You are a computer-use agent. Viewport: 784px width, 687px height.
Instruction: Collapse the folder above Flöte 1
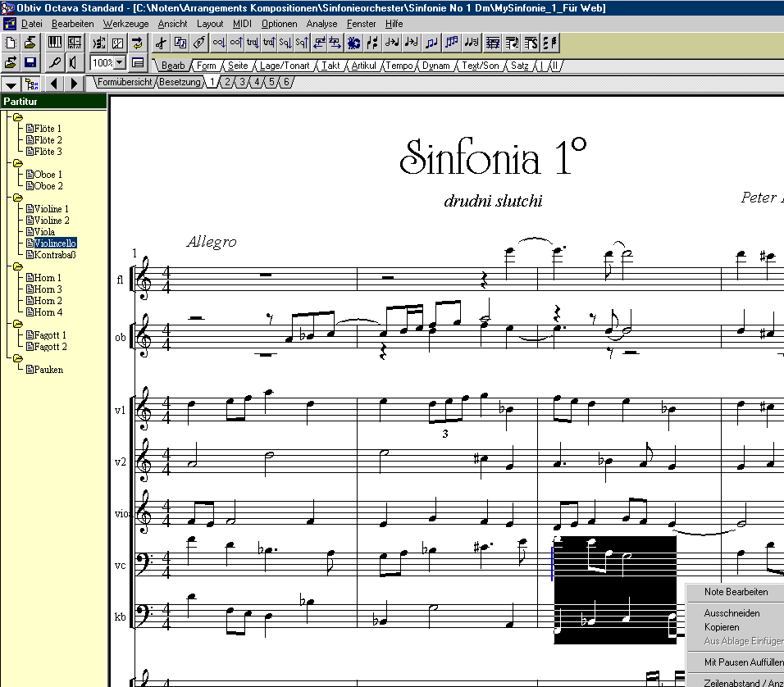18,117
